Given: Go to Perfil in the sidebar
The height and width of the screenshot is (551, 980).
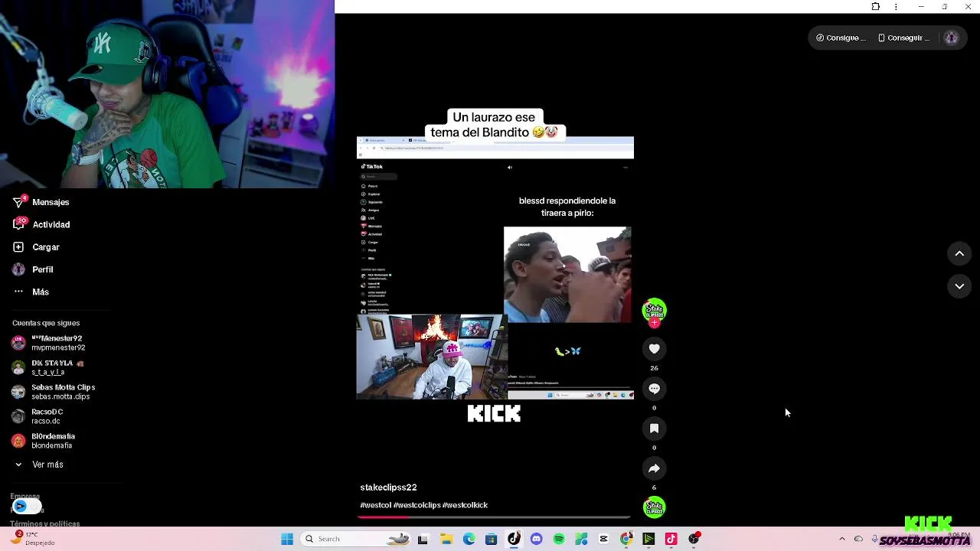Looking at the screenshot, I should click(x=33, y=269).
